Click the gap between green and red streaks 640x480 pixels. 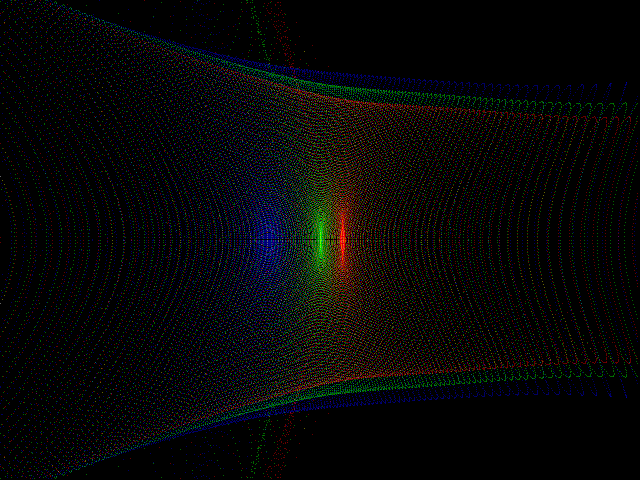click(x=331, y=238)
